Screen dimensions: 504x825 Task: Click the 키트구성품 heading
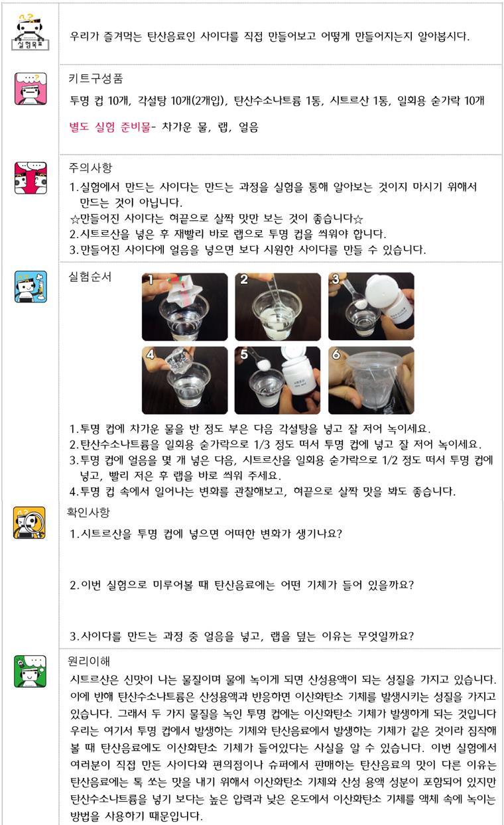95,78
